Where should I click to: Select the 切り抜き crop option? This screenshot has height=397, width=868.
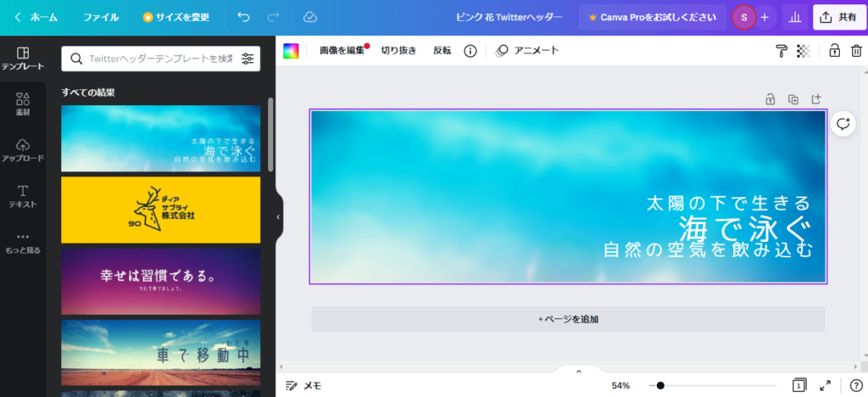(x=398, y=50)
